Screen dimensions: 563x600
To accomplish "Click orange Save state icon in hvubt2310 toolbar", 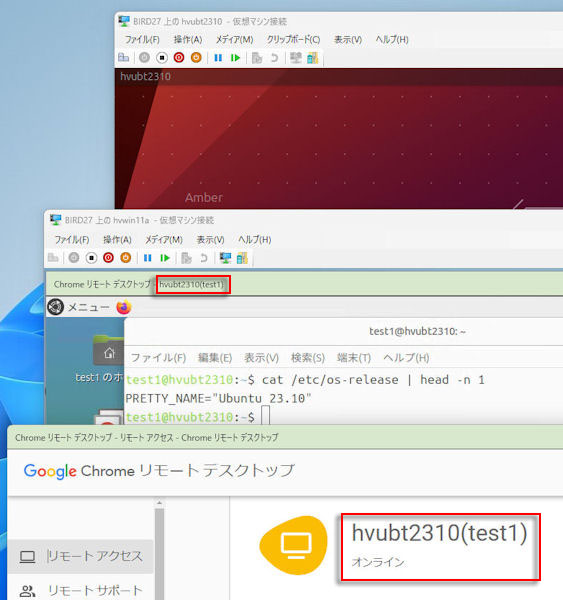I will click(x=196, y=58).
